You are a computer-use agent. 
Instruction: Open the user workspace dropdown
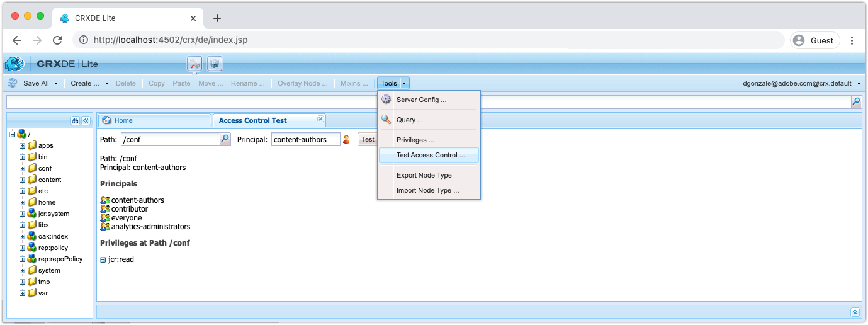859,83
